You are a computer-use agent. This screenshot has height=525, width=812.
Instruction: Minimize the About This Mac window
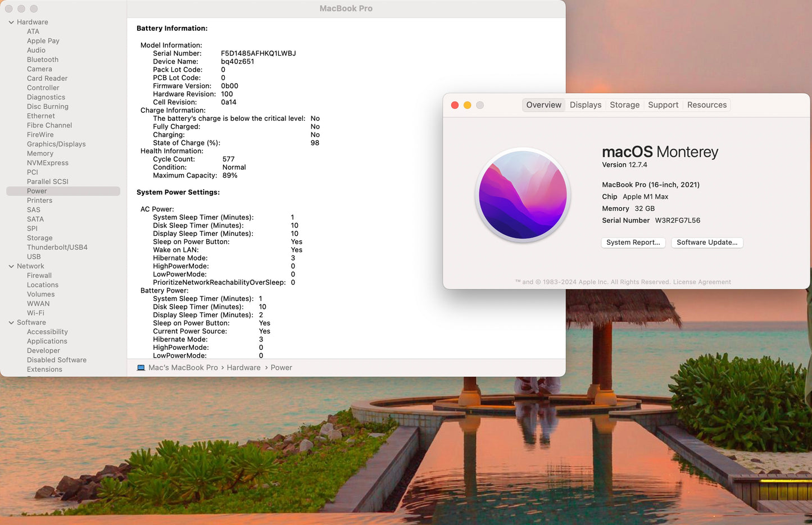click(467, 105)
